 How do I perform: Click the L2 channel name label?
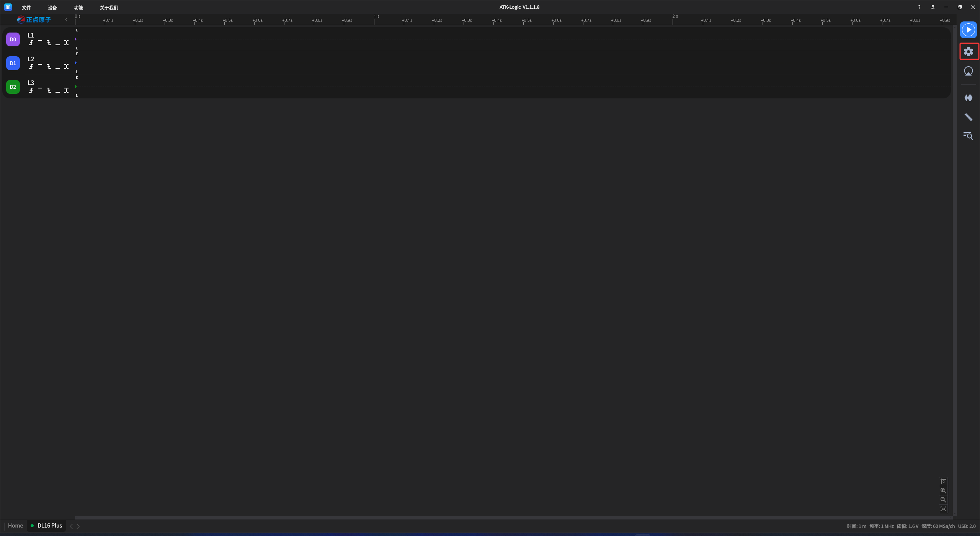pyautogui.click(x=31, y=59)
